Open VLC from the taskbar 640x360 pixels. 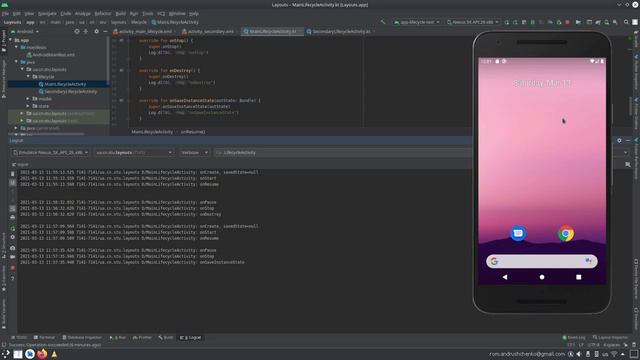54,354
